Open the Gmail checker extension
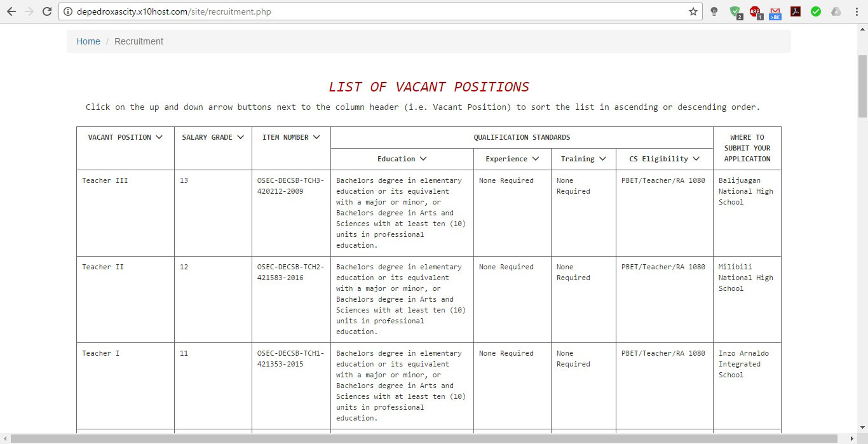 775,11
